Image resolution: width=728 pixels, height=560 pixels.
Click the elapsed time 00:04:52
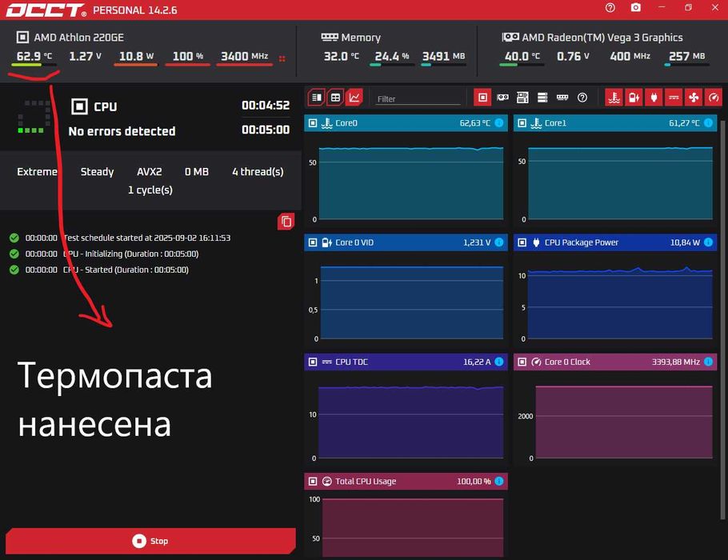[266, 106]
